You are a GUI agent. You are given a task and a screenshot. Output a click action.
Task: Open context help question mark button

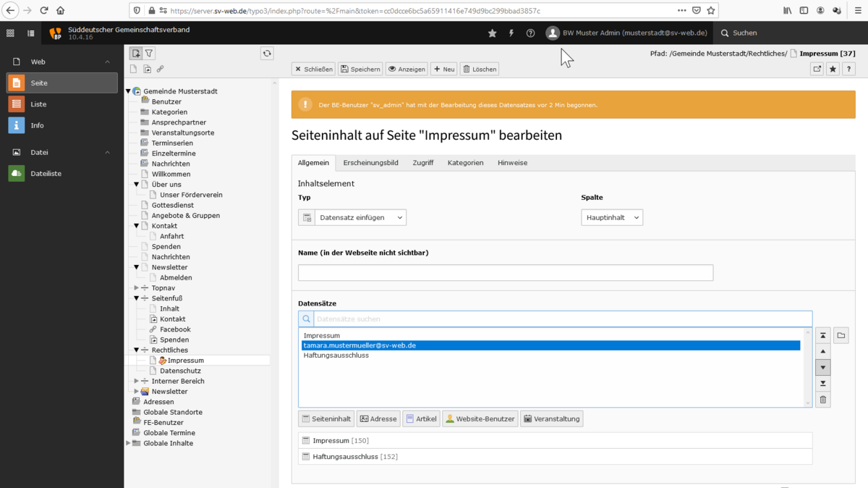[849, 70]
